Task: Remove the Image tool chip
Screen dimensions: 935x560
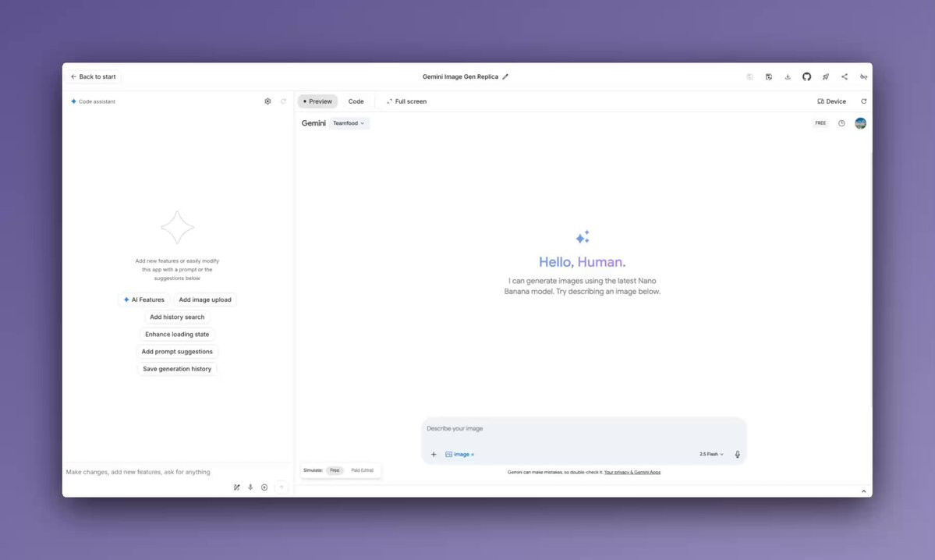Action: pyautogui.click(x=473, y=455)
